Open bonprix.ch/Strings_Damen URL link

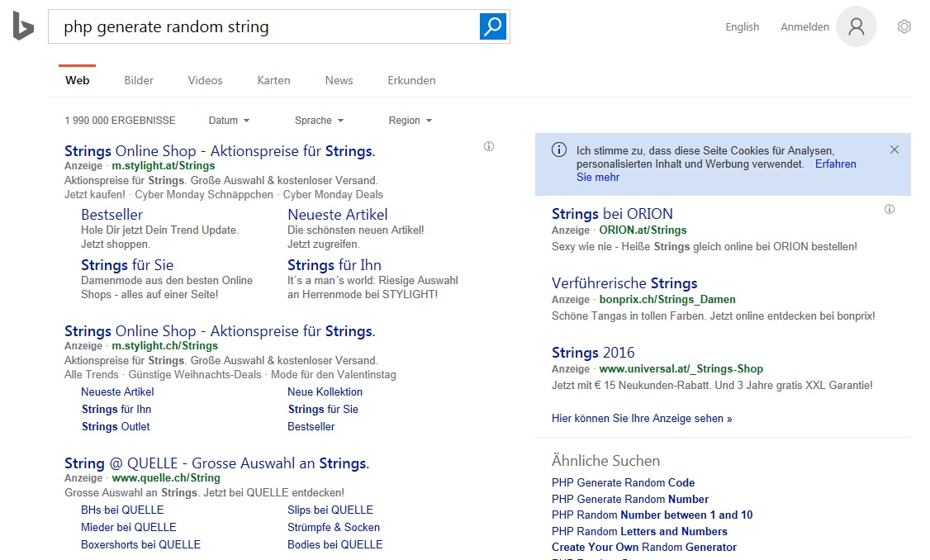(667, 299)
